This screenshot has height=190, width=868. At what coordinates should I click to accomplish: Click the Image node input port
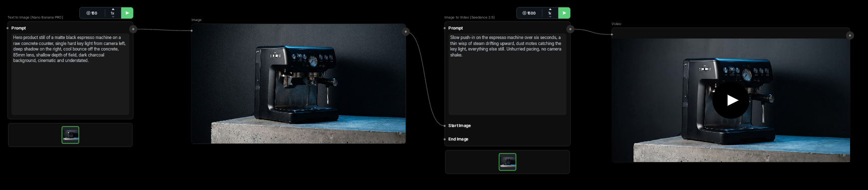(192, 30)
